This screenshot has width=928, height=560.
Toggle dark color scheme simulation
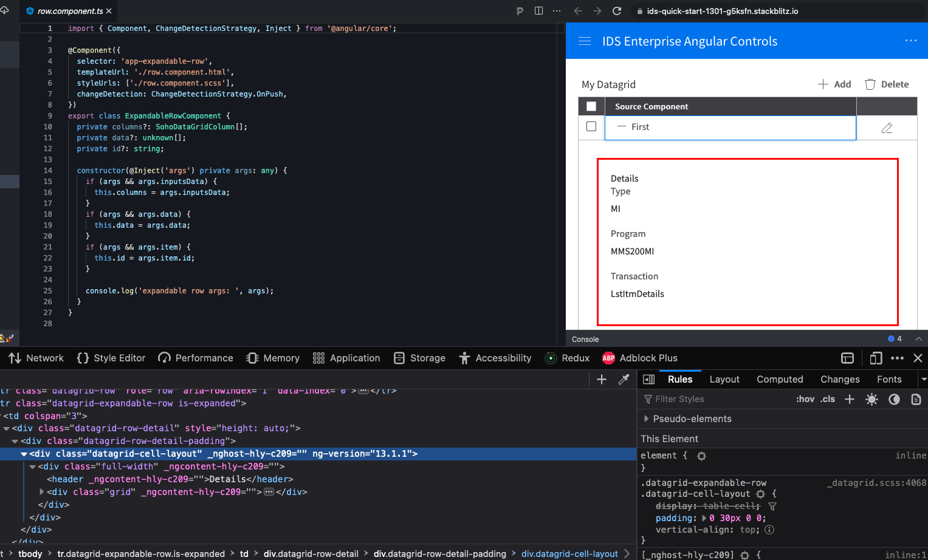point(894,399)
